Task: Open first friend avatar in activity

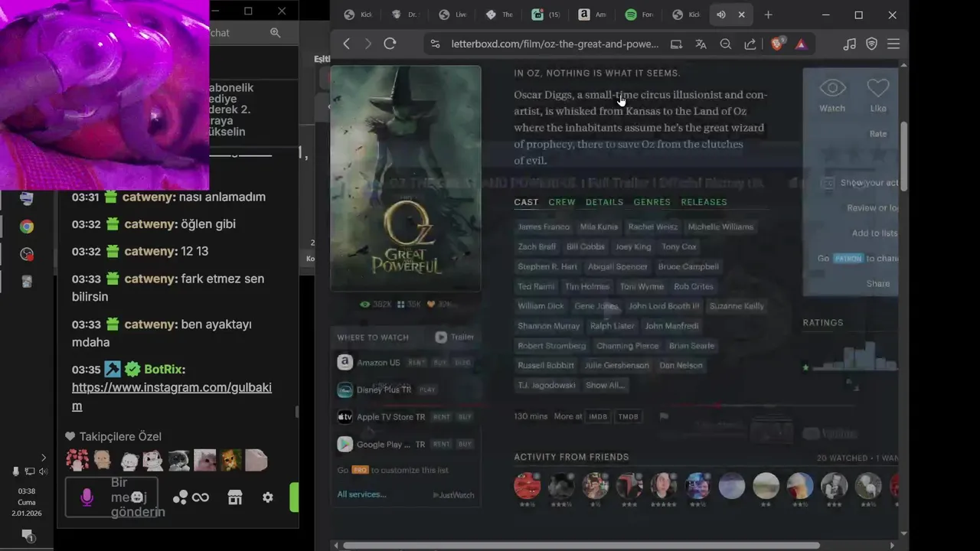Action: 527,486
